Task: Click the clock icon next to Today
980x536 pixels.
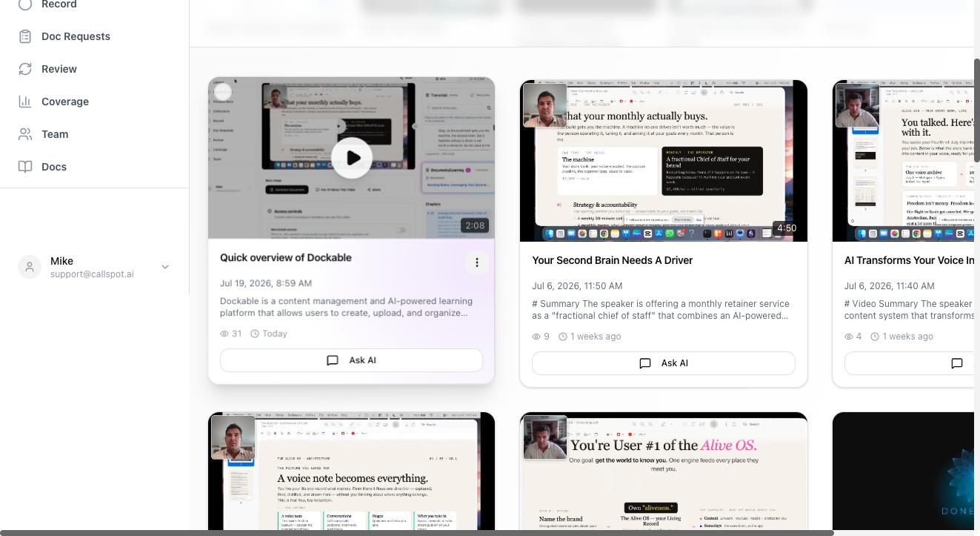Action: 255,334
